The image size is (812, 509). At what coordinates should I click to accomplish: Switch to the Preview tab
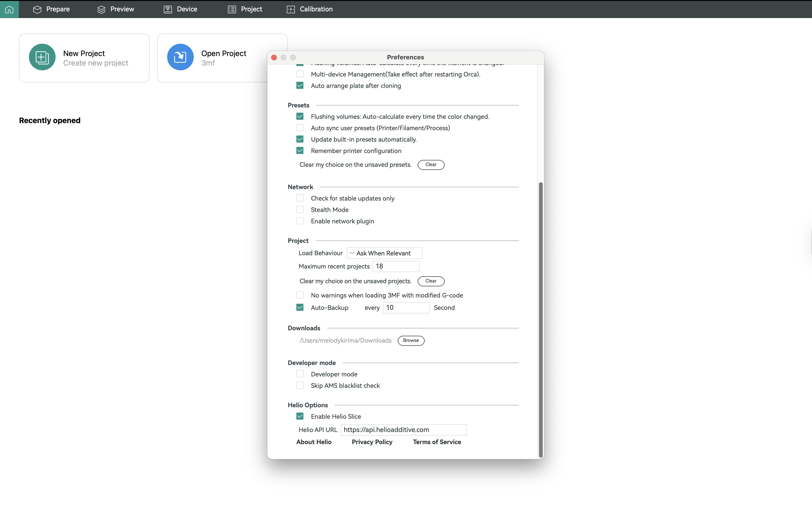(116, 9)
